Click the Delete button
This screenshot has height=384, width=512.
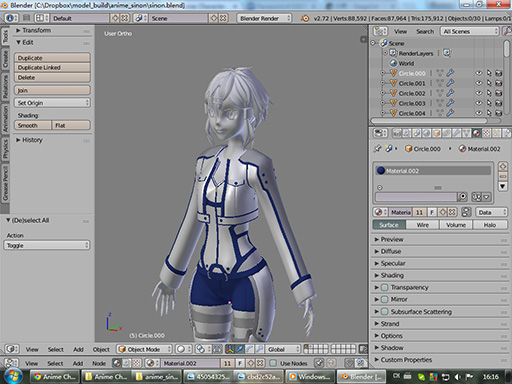point(52,77)
